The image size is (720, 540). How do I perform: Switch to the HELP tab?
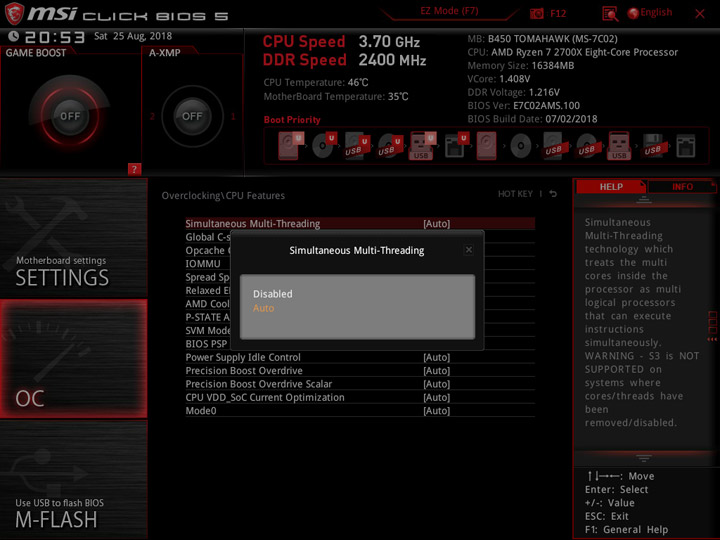coord(611,186)
